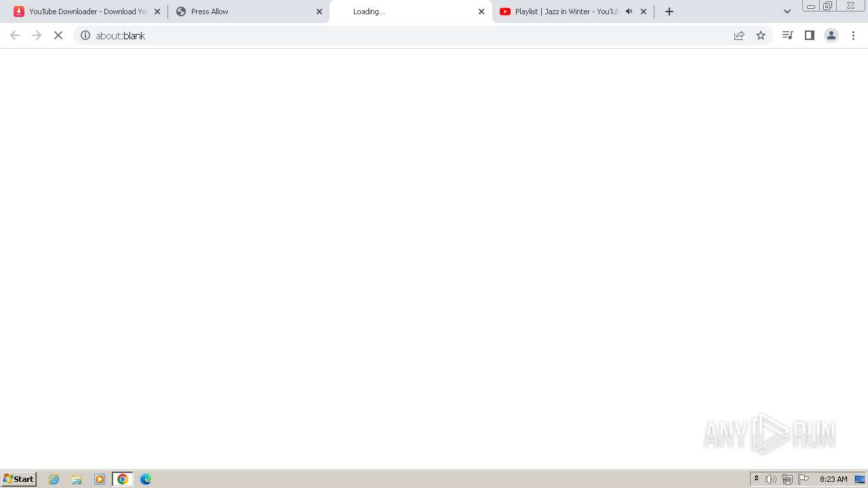Go forward to the next page
This screenshot has height=488, width=868.
(x=37, y=35)
